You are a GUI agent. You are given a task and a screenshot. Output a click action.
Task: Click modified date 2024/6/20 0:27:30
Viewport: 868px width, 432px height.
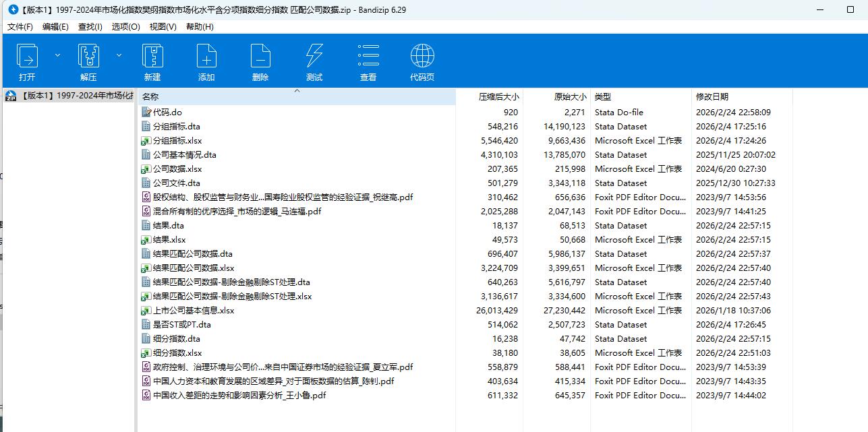pos(731,169)
